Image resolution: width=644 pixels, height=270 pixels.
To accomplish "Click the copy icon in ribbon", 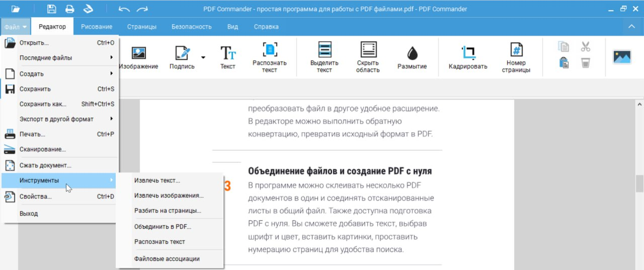I will (x=564, y=47).
